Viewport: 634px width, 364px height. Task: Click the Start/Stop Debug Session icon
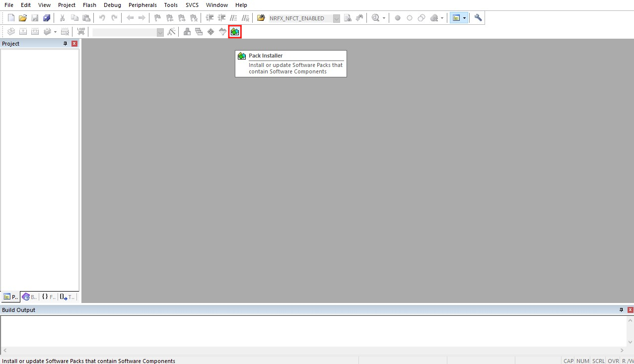click(375, 18)
